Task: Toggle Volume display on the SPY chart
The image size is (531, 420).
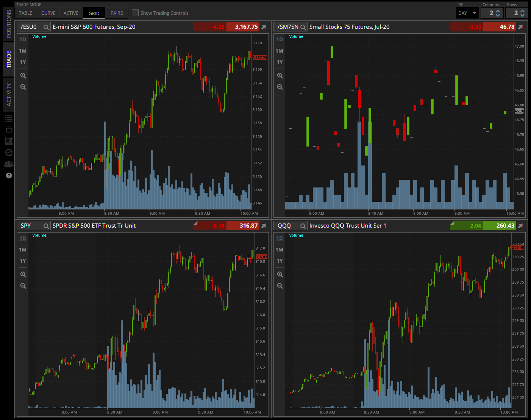Action: (x=39, y=235)
